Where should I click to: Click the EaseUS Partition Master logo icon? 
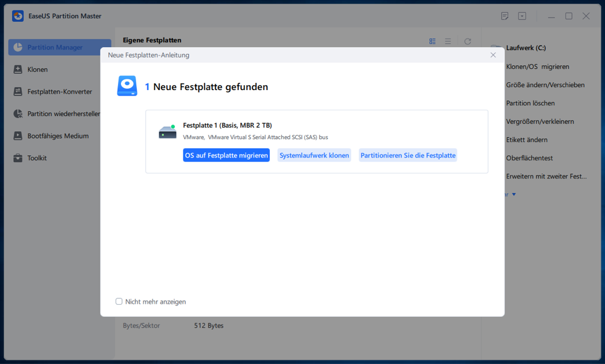point(18,16)
